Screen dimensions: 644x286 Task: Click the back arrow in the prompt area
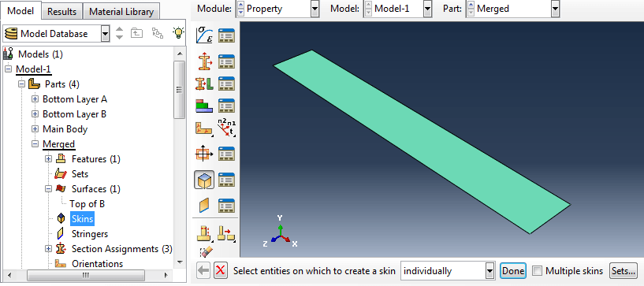tap(203, 271)
